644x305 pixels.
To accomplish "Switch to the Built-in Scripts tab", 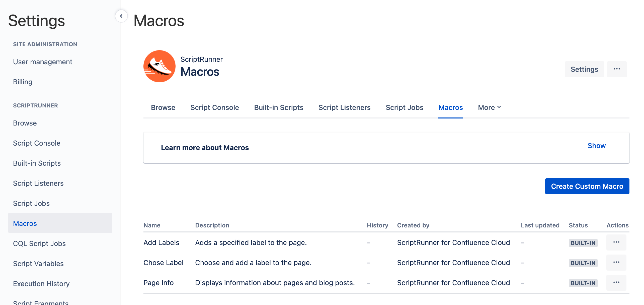I will [x=279, y=107].
